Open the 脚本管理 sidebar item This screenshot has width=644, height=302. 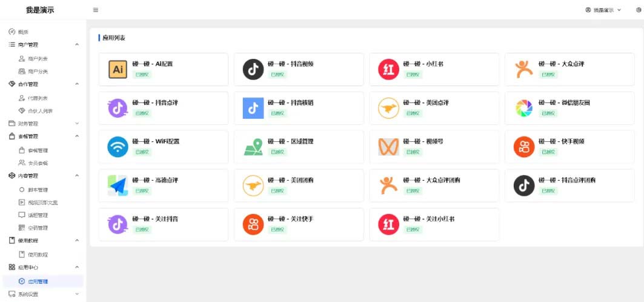pyautogui.click(x=38, y=189)
